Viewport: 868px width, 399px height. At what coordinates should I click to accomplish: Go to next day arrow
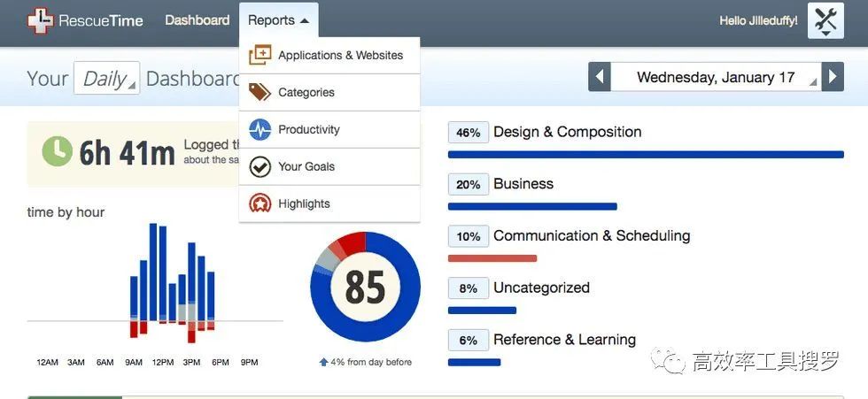(833, 77)
